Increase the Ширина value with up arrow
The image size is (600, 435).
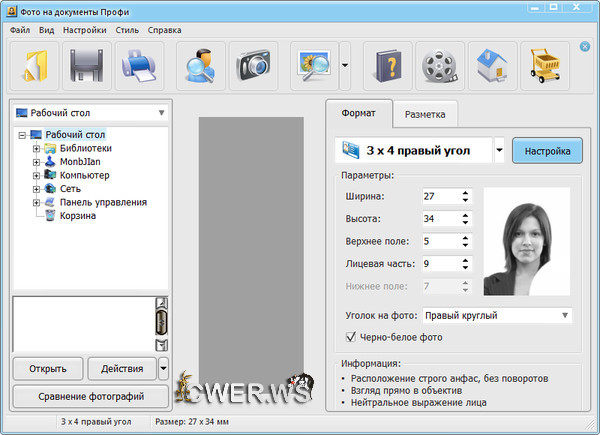pos(465,192)
